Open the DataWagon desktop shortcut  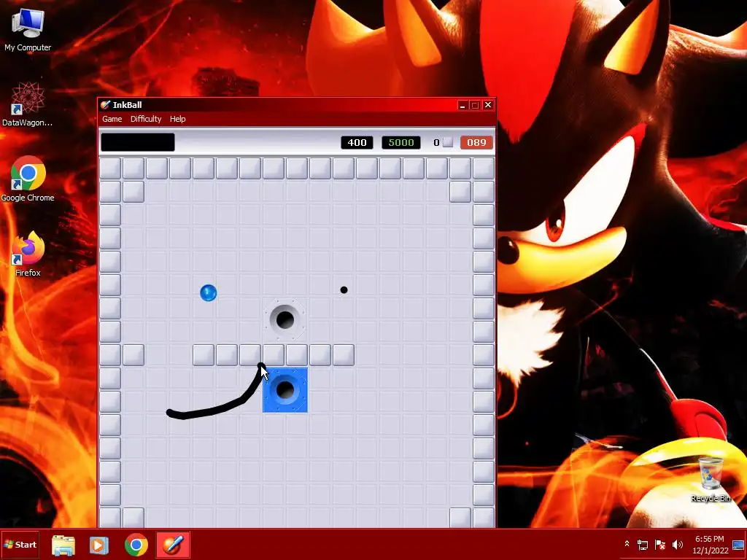click(x=28, y=104)
